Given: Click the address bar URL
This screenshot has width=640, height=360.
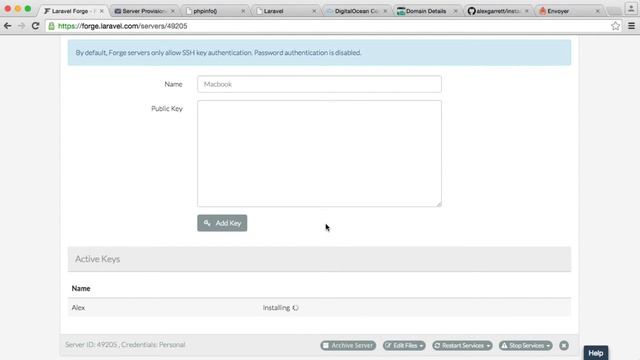Looking at the screenshot, I should pos(122,26).
